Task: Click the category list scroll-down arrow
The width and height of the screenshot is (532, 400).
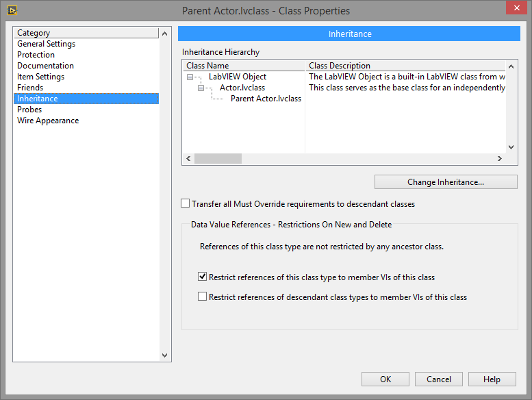Action: [164, 355]
